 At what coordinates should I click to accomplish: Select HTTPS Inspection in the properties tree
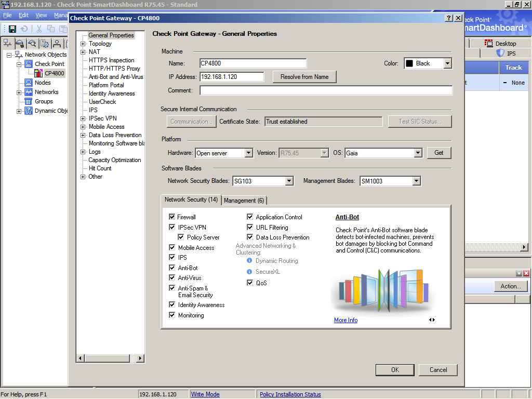coord(111,60)
